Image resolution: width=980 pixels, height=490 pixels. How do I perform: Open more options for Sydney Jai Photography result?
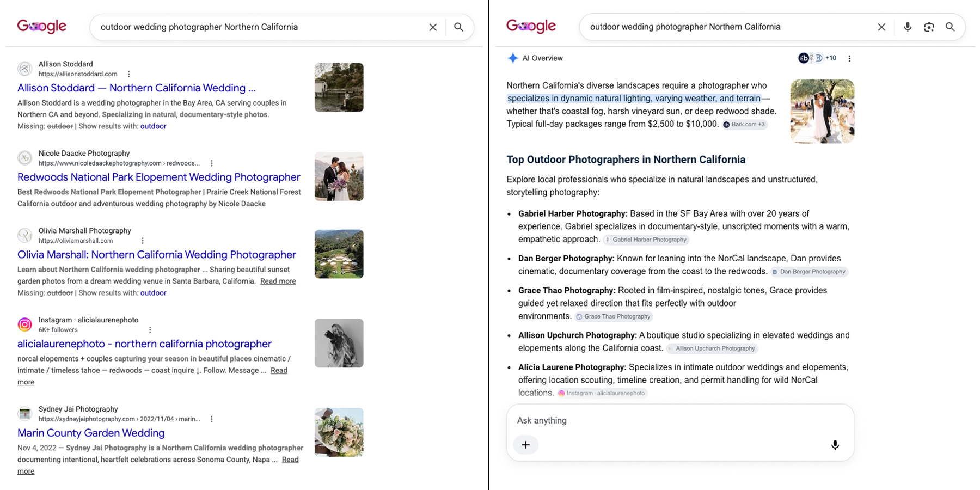212,419
